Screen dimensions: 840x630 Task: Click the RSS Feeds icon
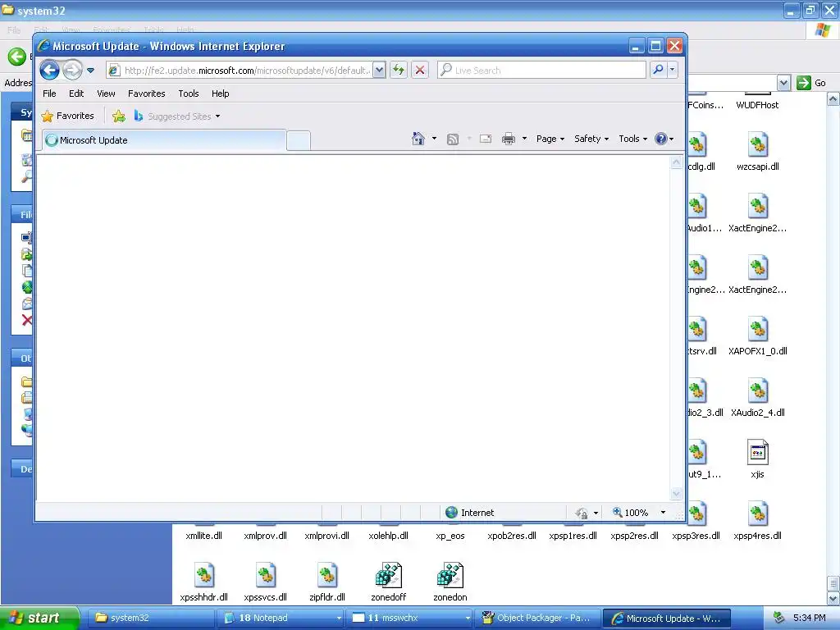(x=453, y=139)
